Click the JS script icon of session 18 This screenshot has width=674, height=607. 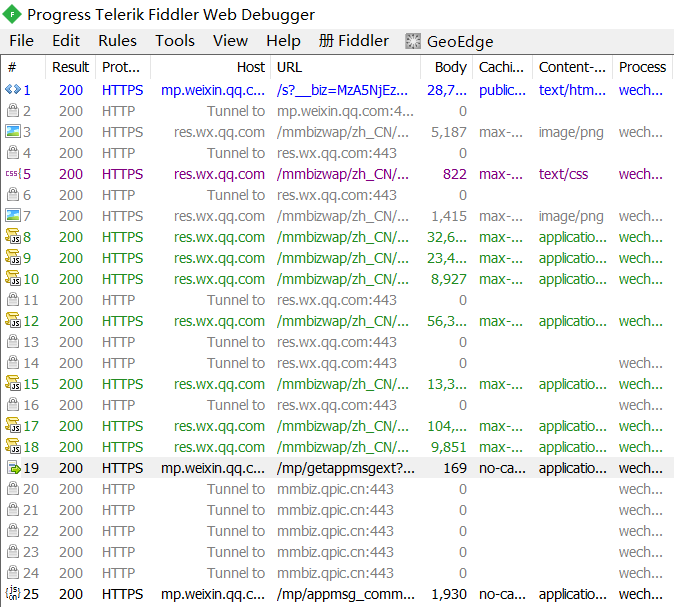13,447
